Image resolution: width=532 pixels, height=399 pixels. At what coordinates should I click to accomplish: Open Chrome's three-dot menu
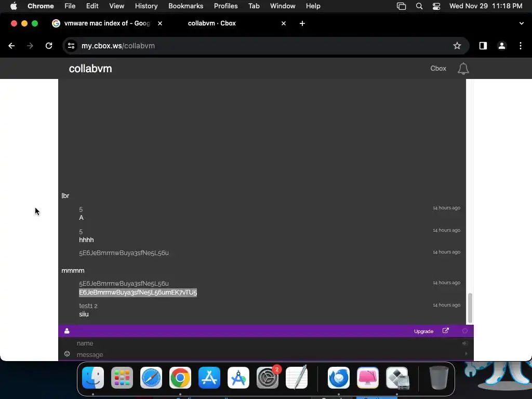[521, 46]
